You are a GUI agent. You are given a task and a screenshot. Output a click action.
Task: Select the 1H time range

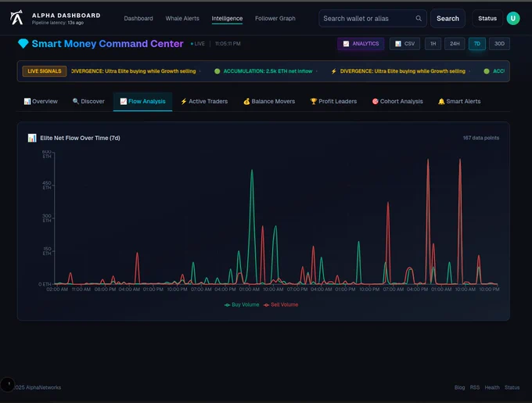[x=433, y=44]
